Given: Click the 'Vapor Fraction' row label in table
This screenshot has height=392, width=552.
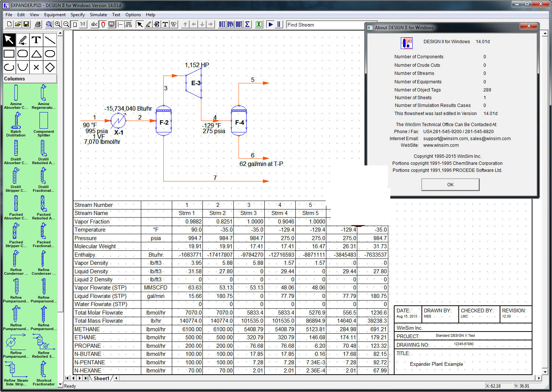Looking at the screenshot, I should click(x=92, y=222).
